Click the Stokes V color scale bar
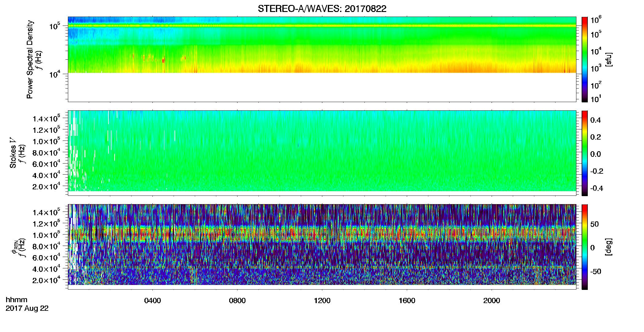Image resolution: width=644 pixels, height=332 pixels. 584,153
